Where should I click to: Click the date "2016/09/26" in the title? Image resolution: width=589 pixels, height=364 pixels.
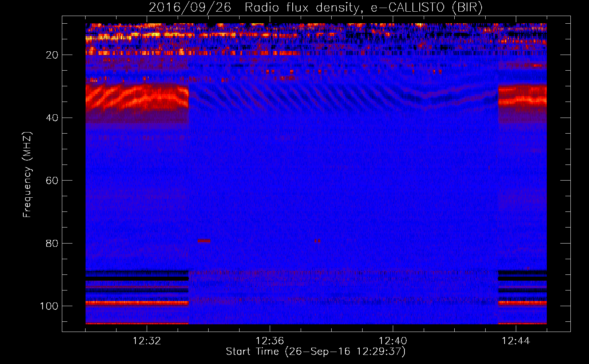pos(190,8)
